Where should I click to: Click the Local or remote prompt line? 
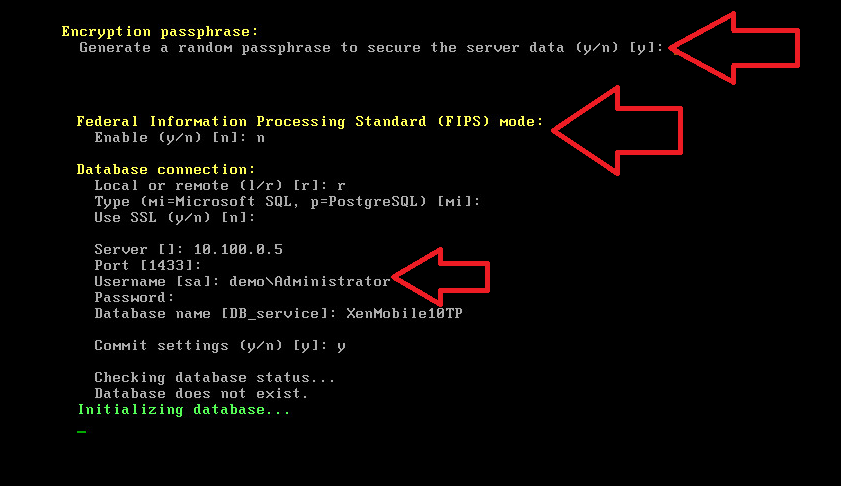(x=220, y=186)
